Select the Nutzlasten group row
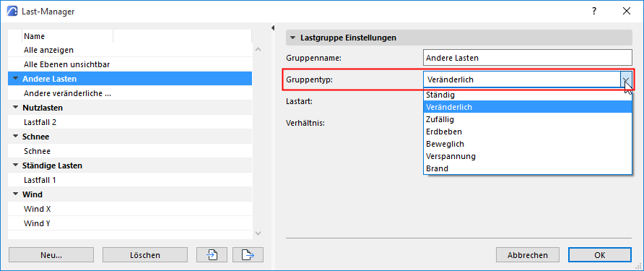The image size is (644, 271). pos(130,108)
